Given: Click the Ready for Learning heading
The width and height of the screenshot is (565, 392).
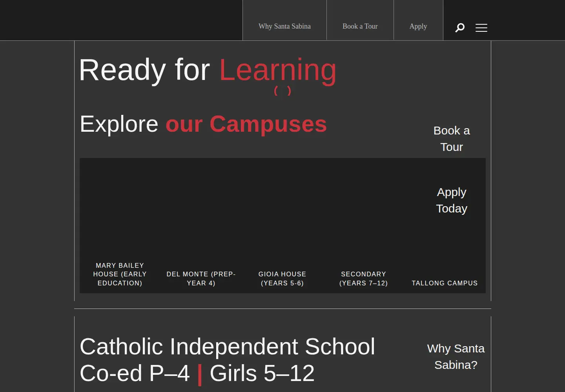Looking at the screenshot, I should point(208,70).
